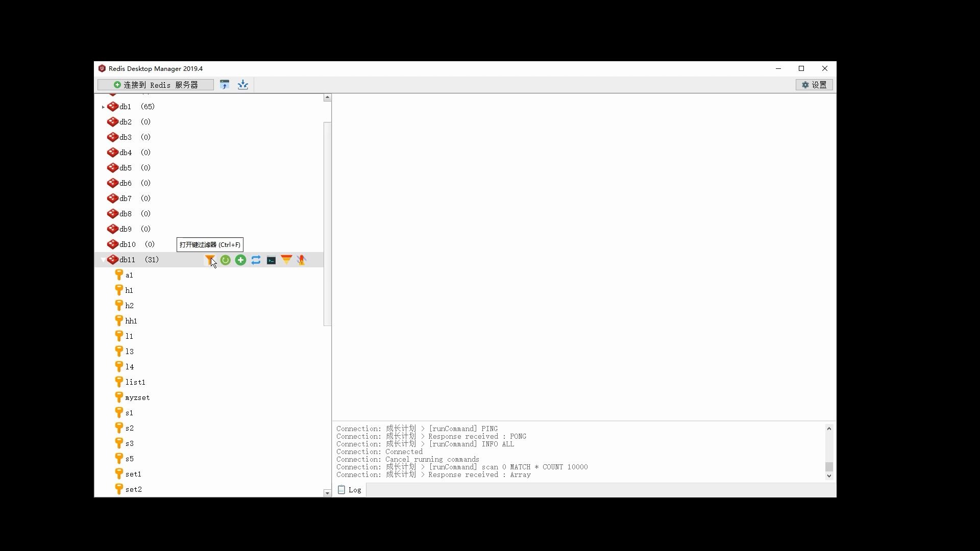Image resolution: width=980 pixels, height=551 pixels.
Task: Click the log line containing 'scan 0 MATCH'
Action: tap(462, 467)
